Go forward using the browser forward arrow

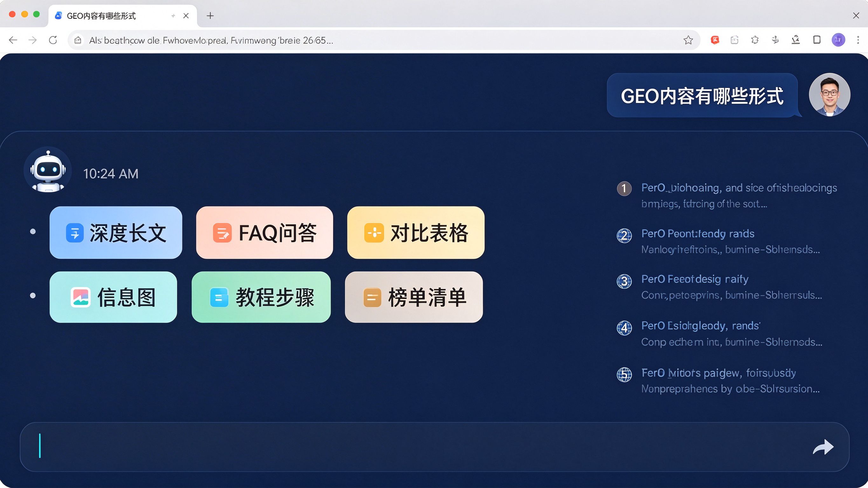point(33,40)
